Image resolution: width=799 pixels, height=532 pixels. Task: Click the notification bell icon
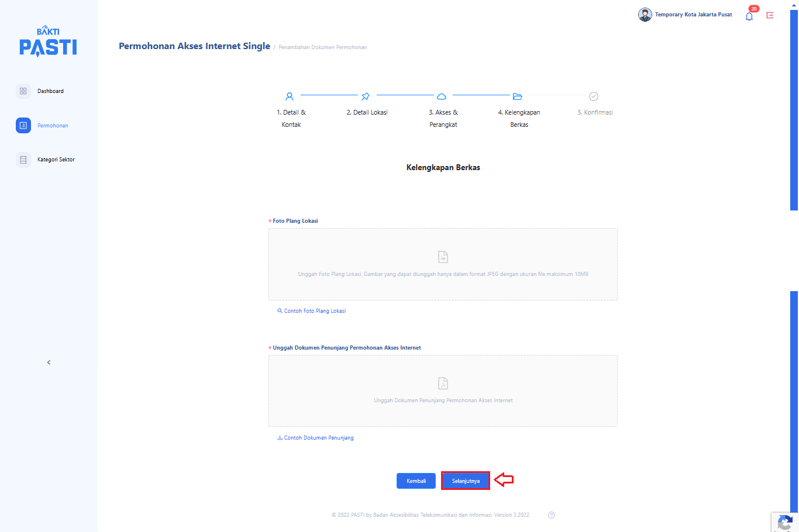pos(749,16)
